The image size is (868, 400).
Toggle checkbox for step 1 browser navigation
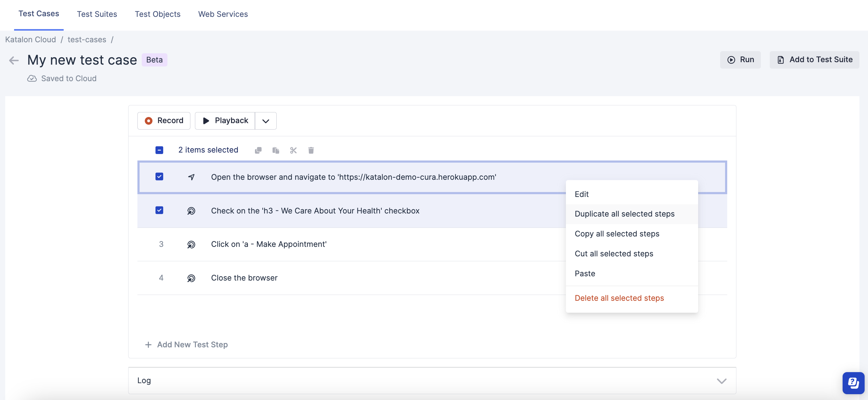pos(159,176)
